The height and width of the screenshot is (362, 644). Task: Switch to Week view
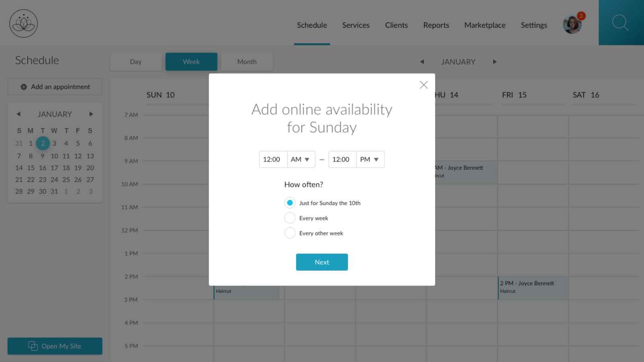(191, 62)
